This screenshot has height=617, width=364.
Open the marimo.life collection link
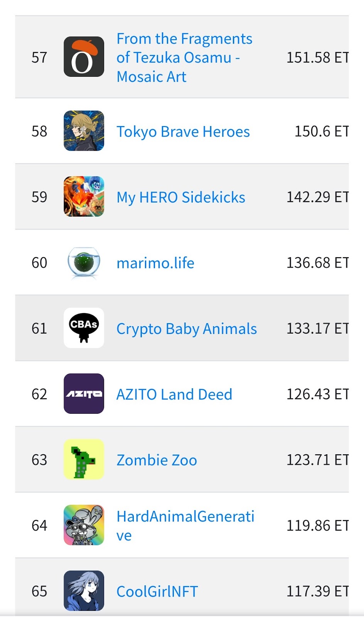tap(155, 263)
